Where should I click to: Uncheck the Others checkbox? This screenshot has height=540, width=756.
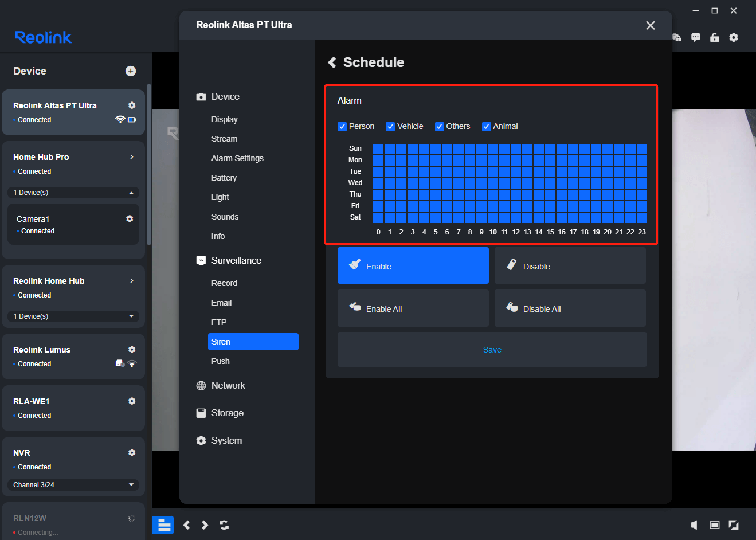click(440, 127)
